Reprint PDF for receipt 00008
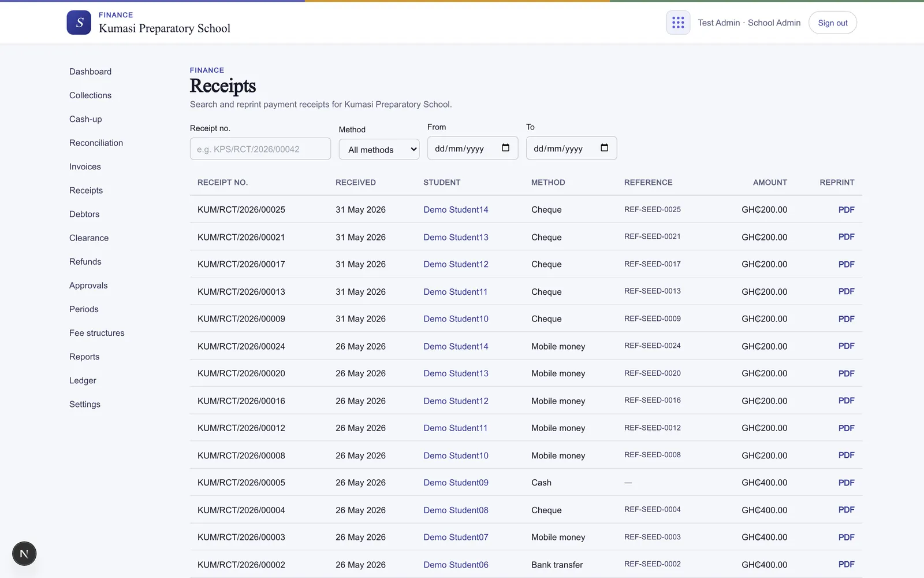924x578 pixels. (846, 455)
